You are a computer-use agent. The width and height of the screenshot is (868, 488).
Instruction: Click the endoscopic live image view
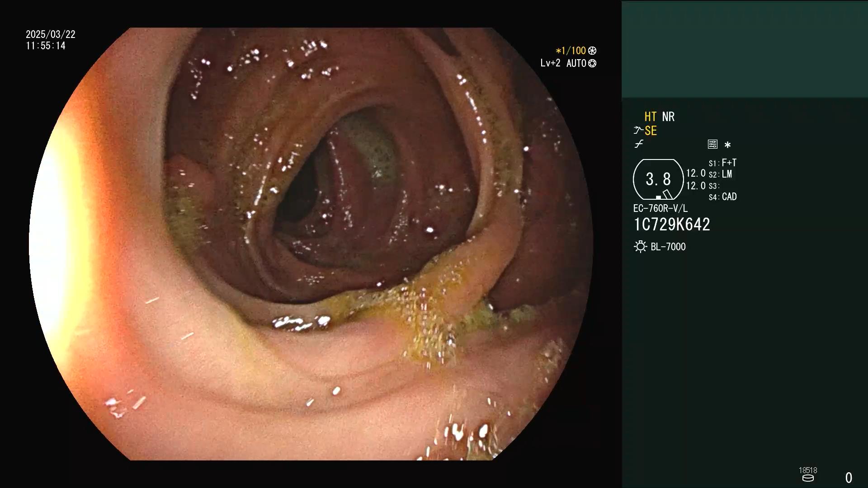(x=311, y=244)
